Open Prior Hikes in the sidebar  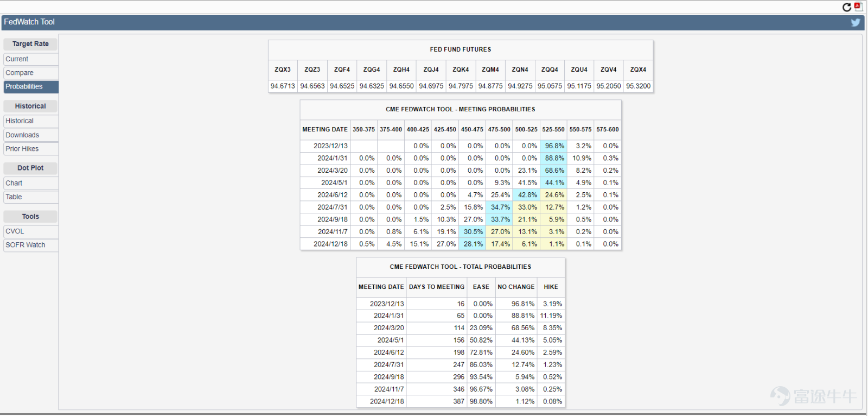pos(31,149)
